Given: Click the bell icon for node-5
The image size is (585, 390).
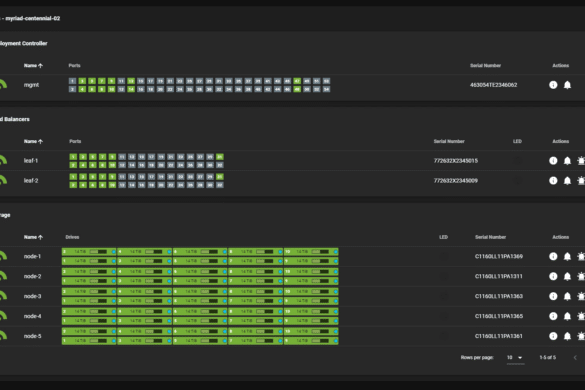Looking at the screenshot, I should click(x=567, y=336).
